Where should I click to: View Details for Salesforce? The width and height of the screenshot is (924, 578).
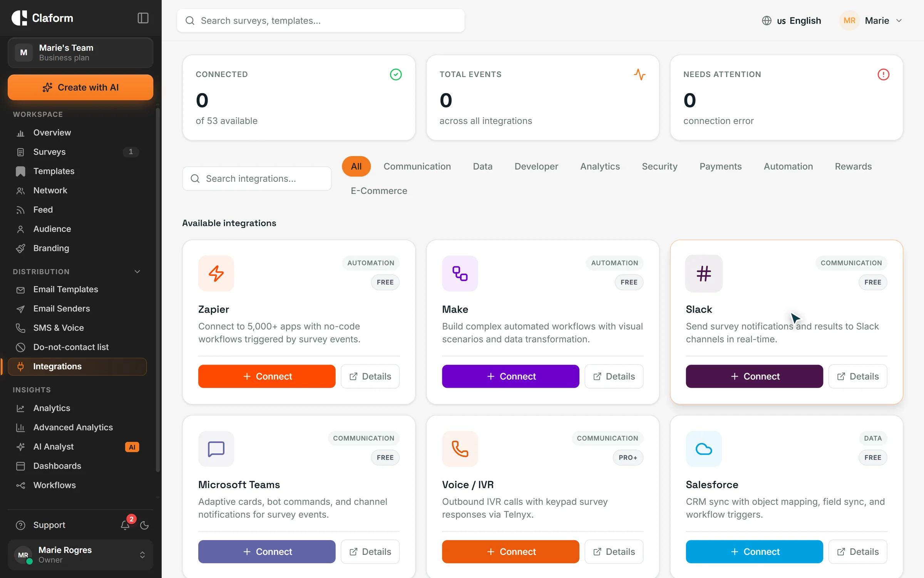point(857,552)
